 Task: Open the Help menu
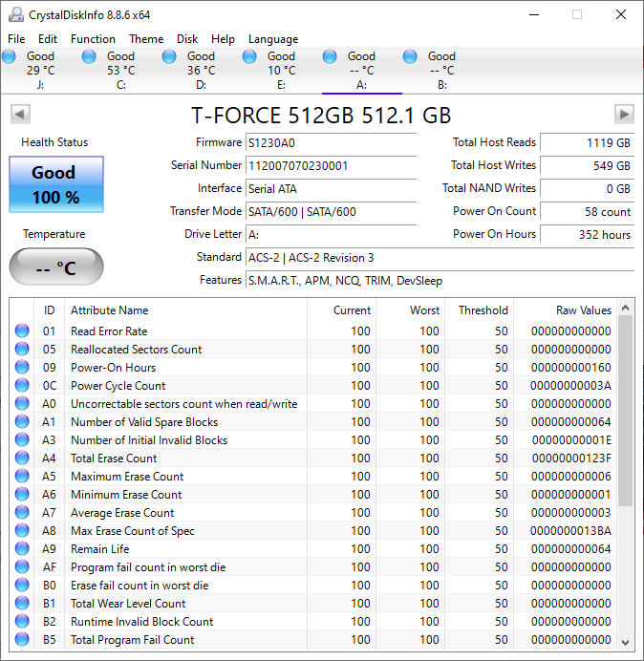[x=223, y=39]
